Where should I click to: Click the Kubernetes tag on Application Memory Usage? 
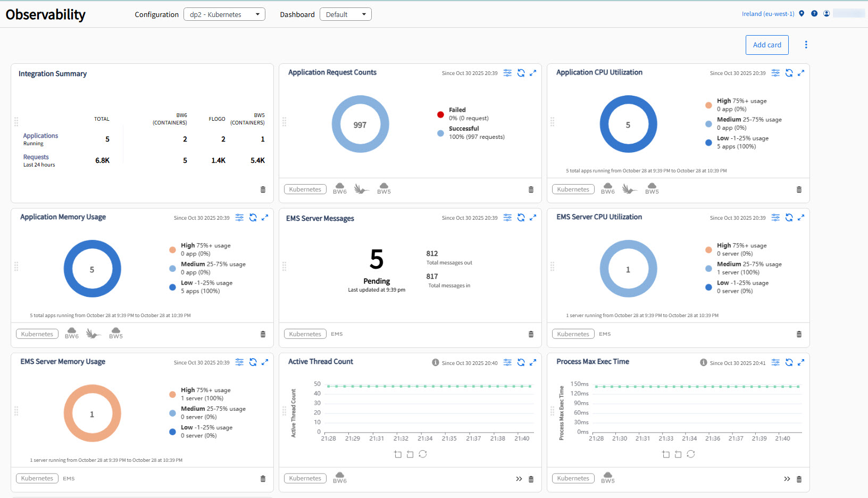pos(37,334)
